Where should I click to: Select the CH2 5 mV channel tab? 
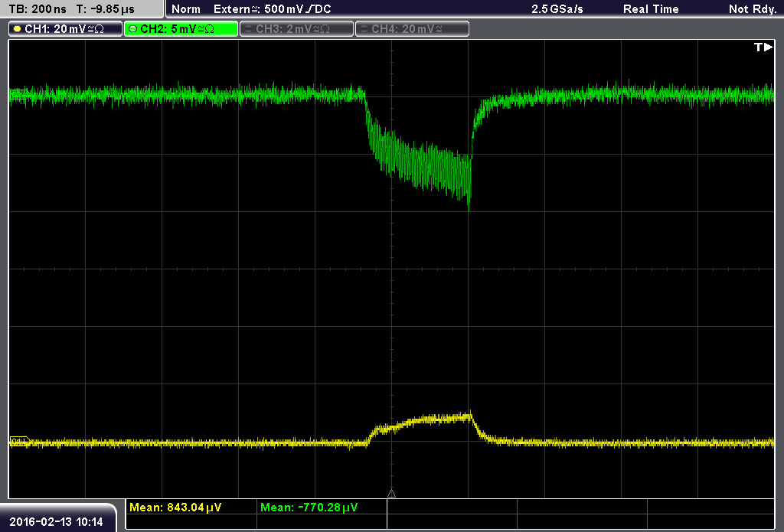pos(181,29)
